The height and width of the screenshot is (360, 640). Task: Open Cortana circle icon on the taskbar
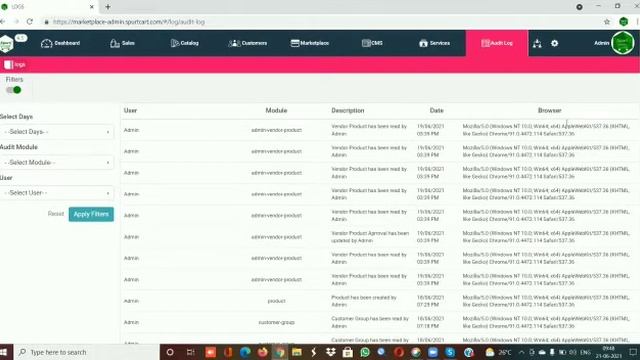point(170,352)
